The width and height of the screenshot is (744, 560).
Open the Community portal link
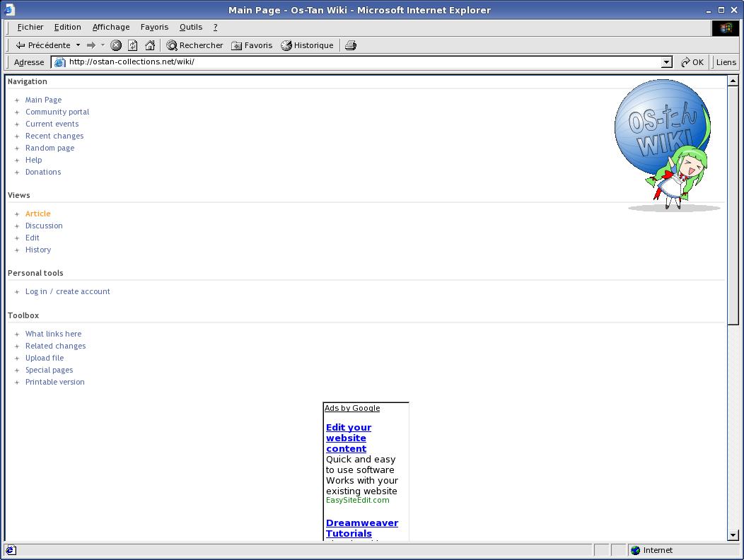coord(57,112)
